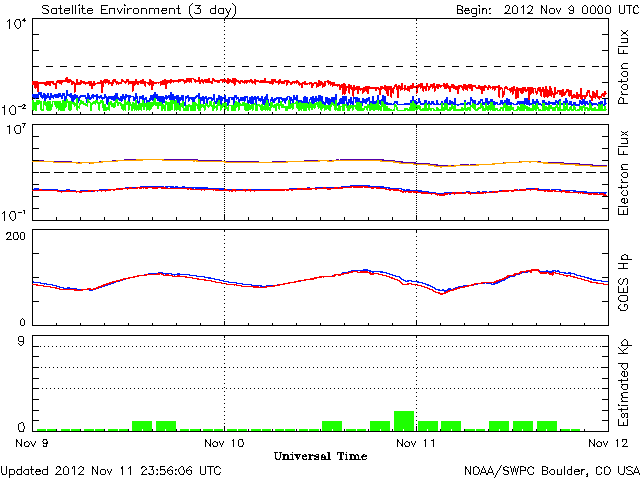Click the tallest green Kp bar before Nov 11
The image size is (640, 480).
coord(404,421)
